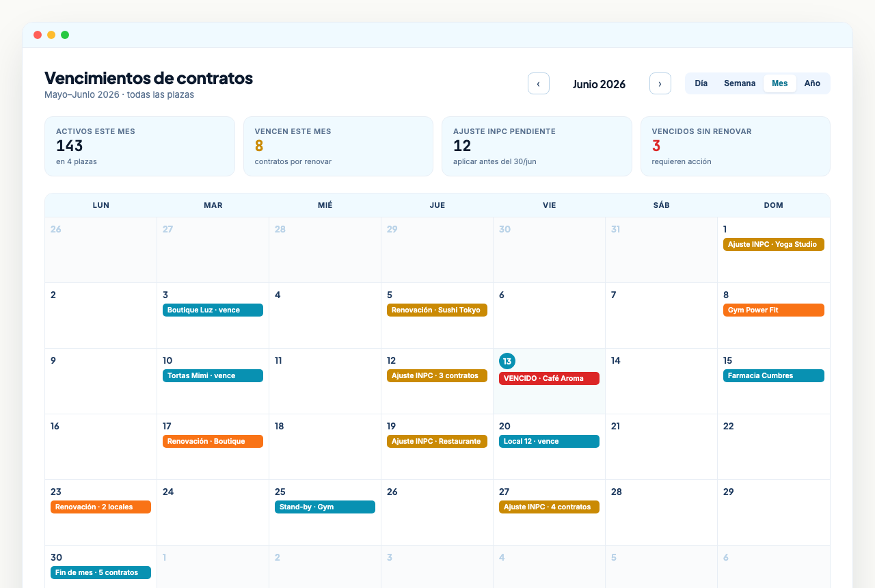Screen dimensions: 875x588
Task: Open Farmacia Cumbres event
Action: tap(774, 375)
